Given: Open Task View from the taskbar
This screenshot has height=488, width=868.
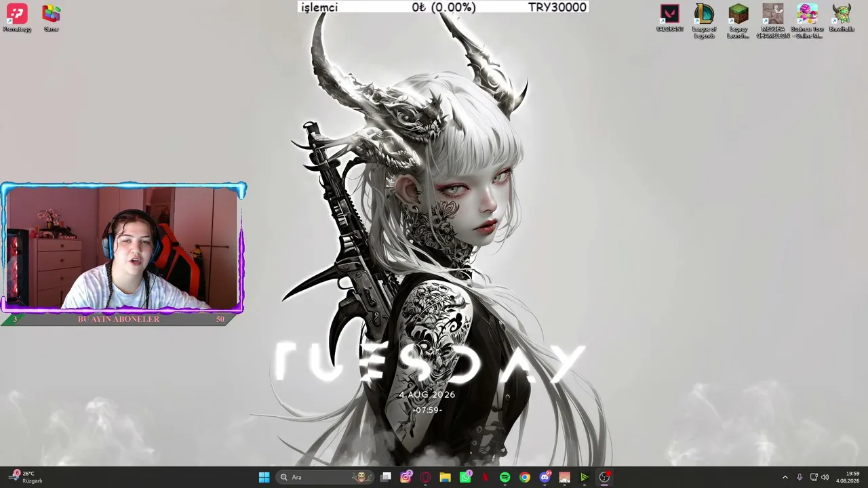Looking at the screenshot, I should pyautogui.click(x=386, y=477).
